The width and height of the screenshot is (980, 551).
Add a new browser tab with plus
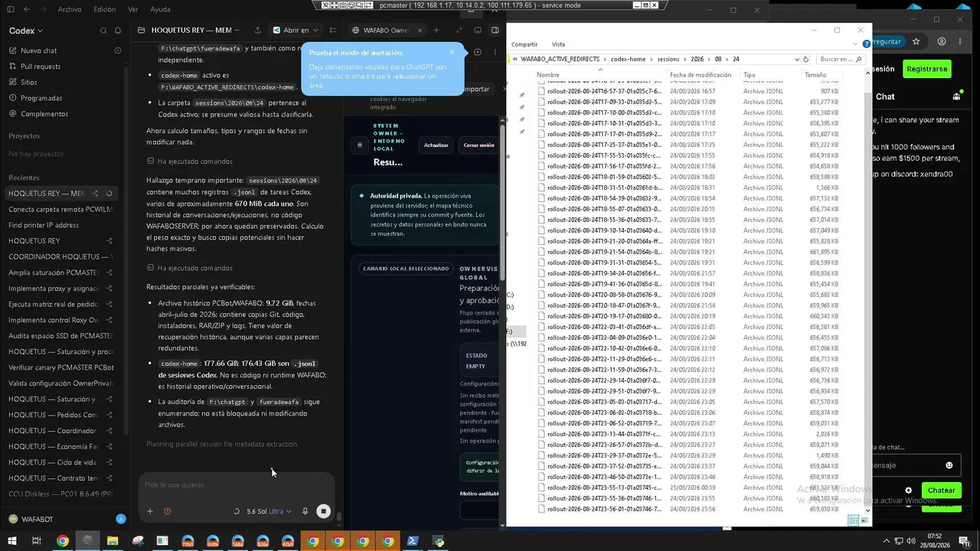coord(436,31)
